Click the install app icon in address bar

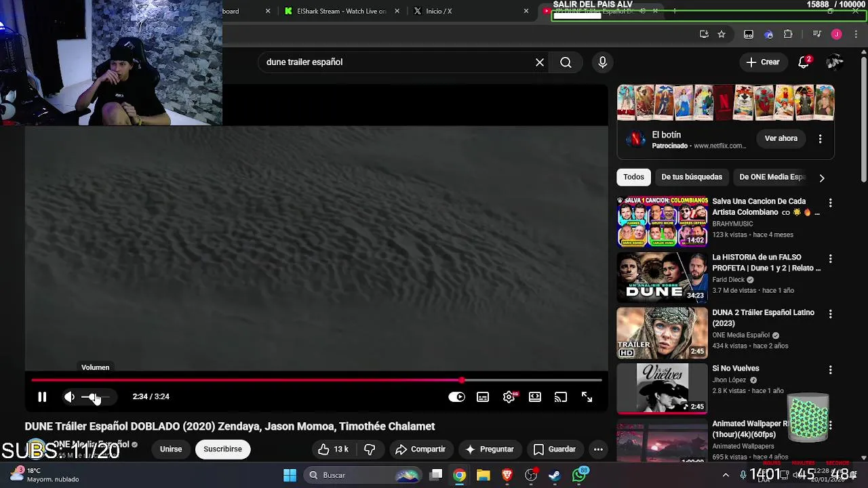click(704, 35)
